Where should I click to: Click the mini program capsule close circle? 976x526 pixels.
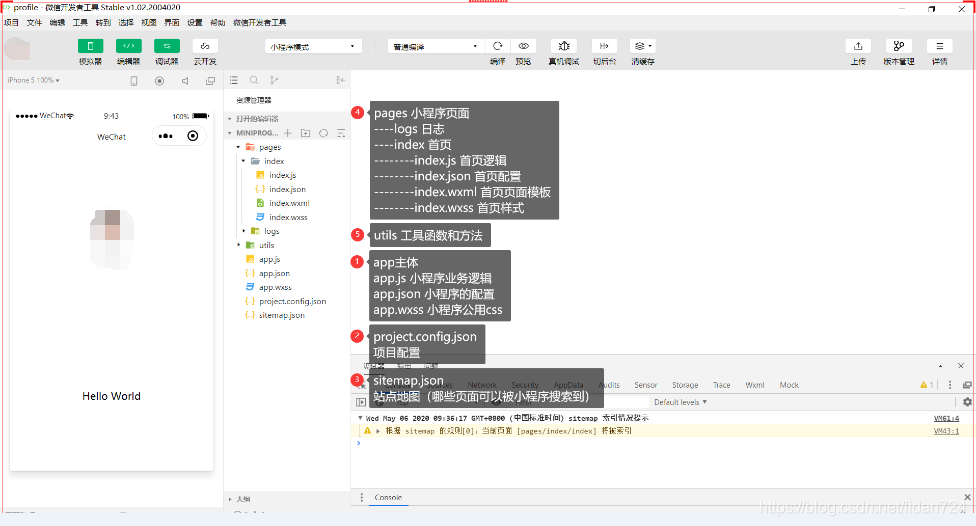click(193, 136)
